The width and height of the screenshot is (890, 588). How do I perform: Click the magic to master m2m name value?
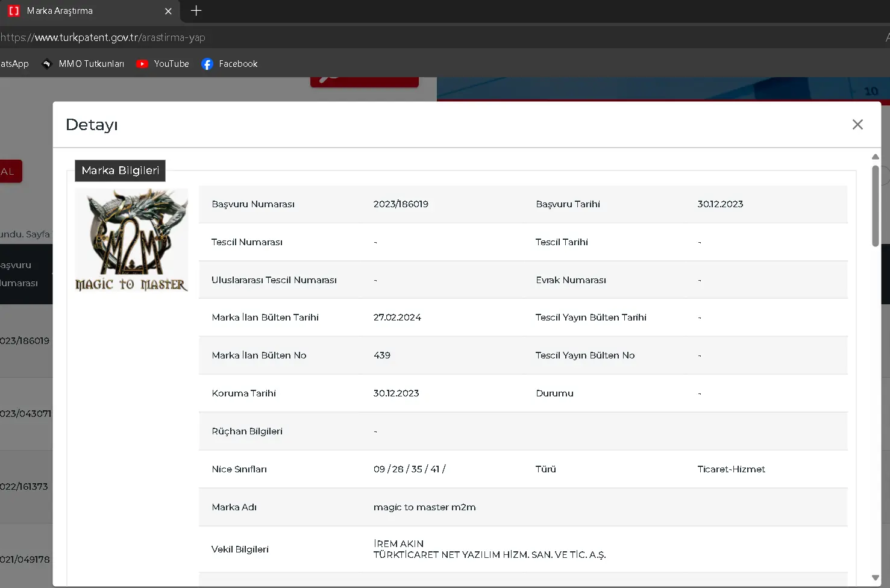(x=424, y=507)
